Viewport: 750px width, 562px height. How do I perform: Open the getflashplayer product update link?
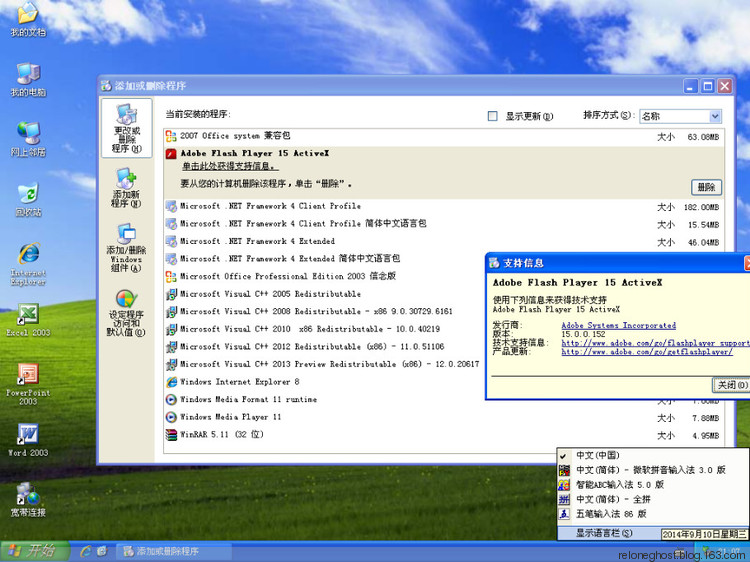pos(647,352)
